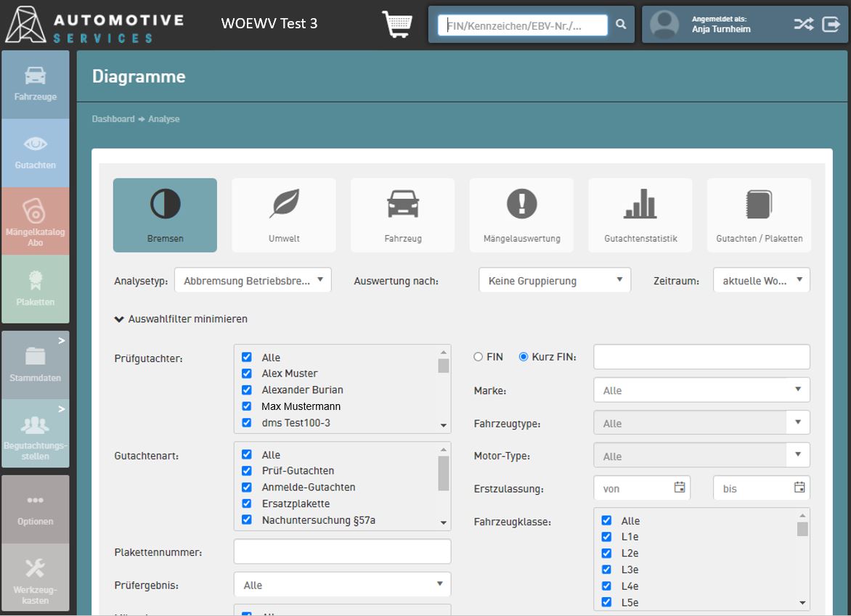
Task: Collapse the Auswahlfilter minimieren section
Action: (x=181, y=319)
